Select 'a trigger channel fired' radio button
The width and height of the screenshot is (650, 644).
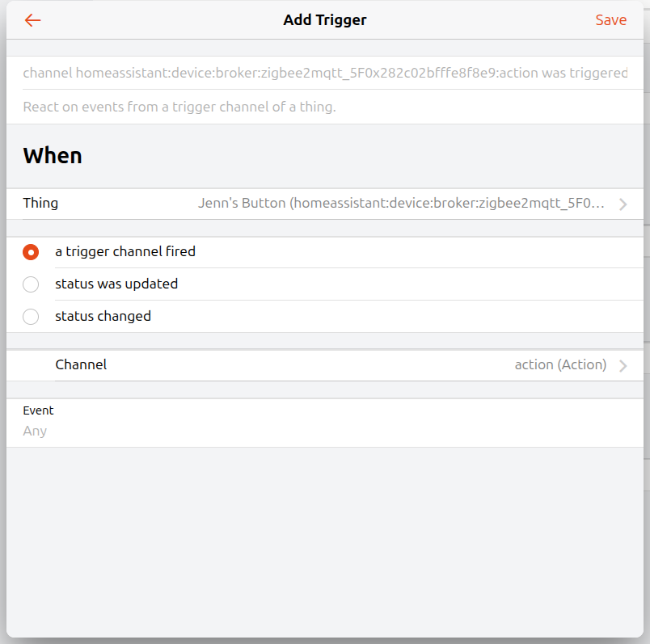pos(31,252)
